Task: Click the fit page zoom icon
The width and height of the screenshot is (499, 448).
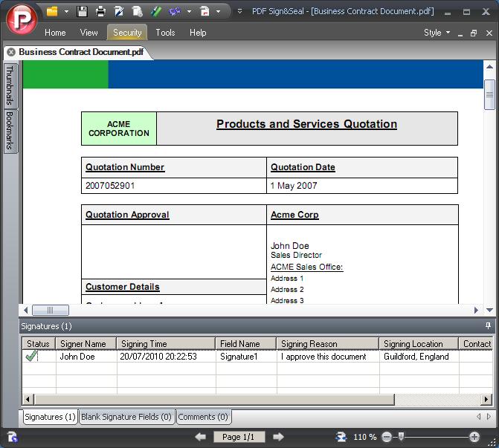Action: (341, 437)
